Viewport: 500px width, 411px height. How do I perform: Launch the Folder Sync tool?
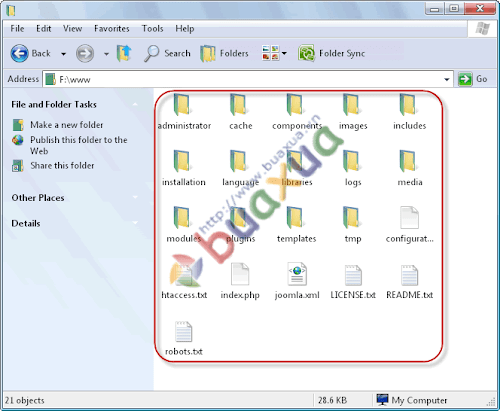(332, 53)
